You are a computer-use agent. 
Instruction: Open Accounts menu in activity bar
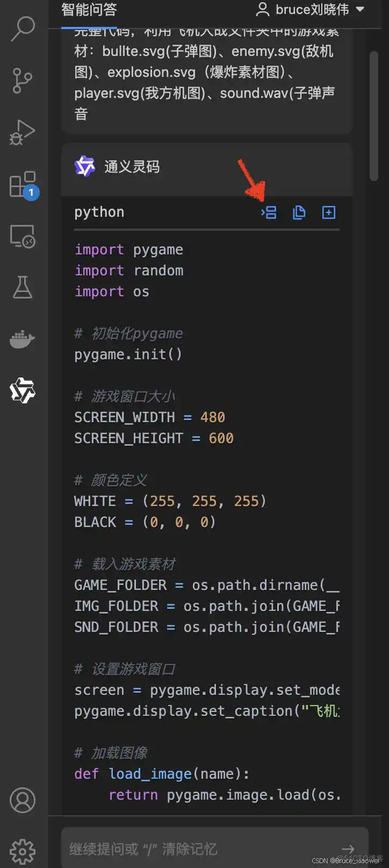pos(23,800)
